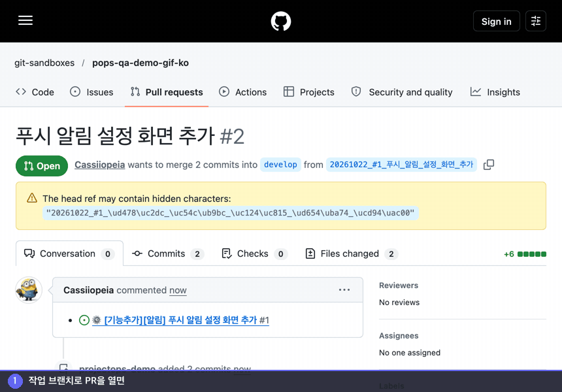This screenshot has height=392, width=562.
Task: Select the Files changed tab
Action: tap(352, 253)
